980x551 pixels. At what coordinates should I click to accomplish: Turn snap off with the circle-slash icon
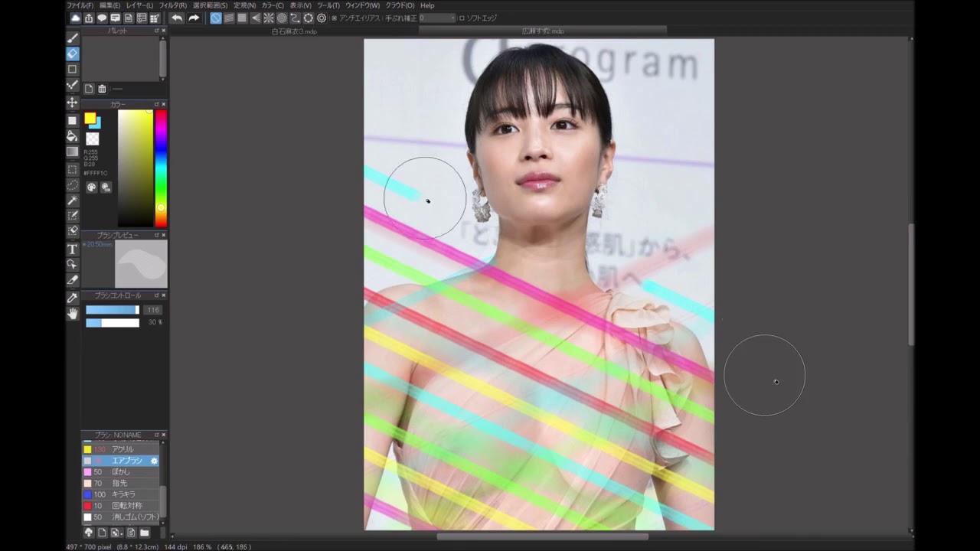click(216, 18)
